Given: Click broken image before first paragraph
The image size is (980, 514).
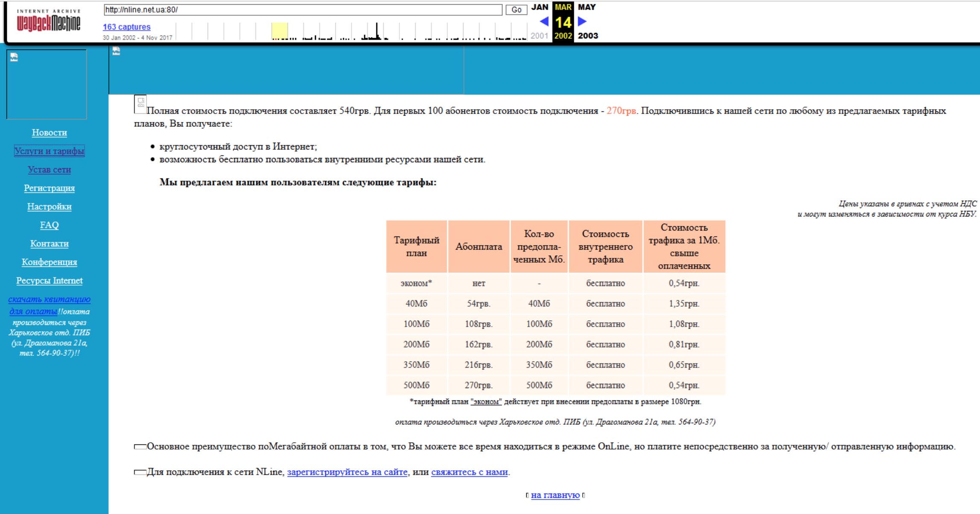Looking at the screenshot, I should click(x=140, y=104).
